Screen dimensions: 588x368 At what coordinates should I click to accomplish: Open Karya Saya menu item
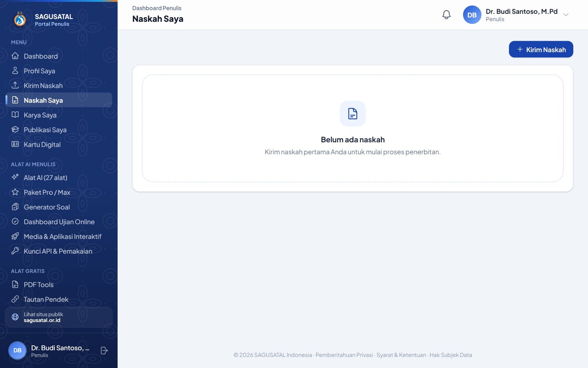click(59, 115)
